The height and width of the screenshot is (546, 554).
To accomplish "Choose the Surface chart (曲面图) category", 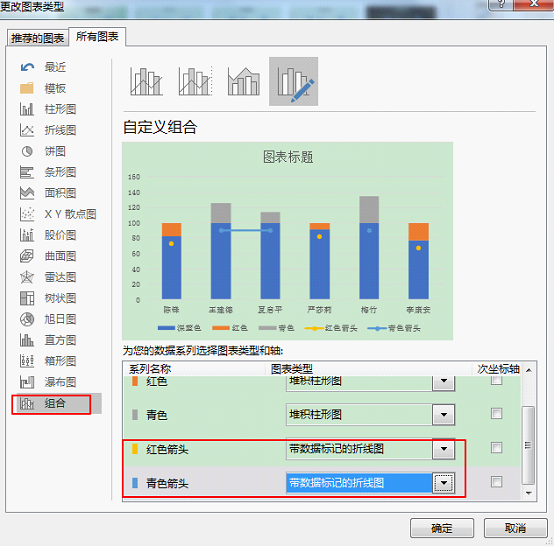I will (x=48, y=256).
